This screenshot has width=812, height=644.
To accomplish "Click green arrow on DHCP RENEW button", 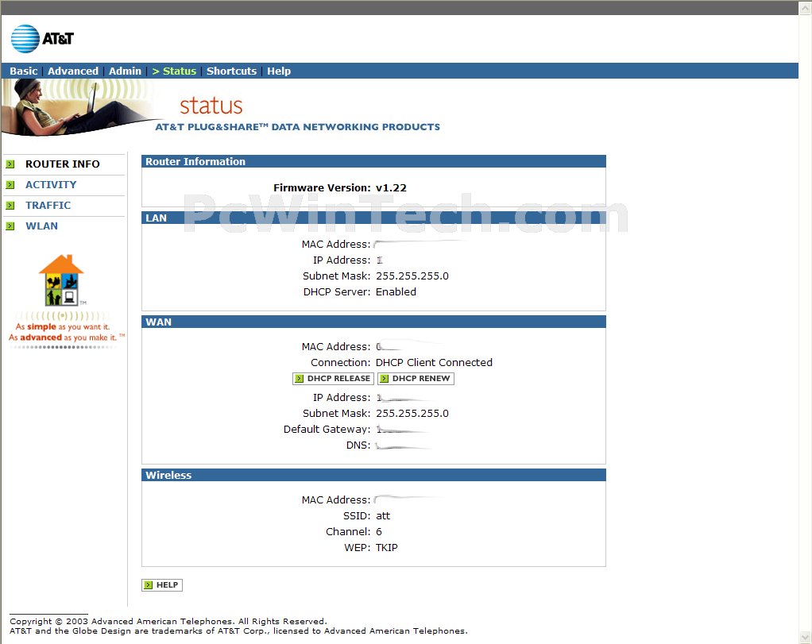I will [x=384, y=379].
